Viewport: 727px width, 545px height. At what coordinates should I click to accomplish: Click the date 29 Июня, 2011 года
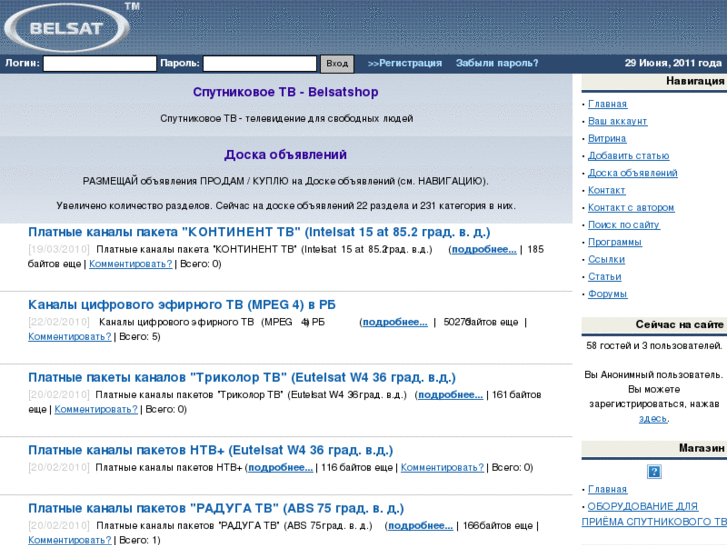[673, 63]
